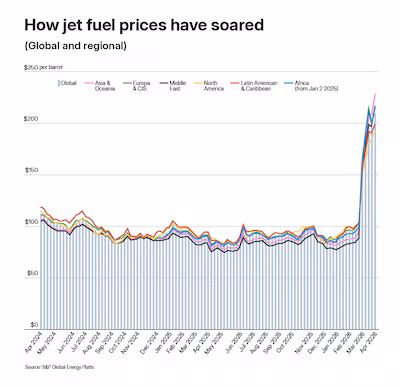Click the Mar 2026 x-axis label

coord(356,342)
